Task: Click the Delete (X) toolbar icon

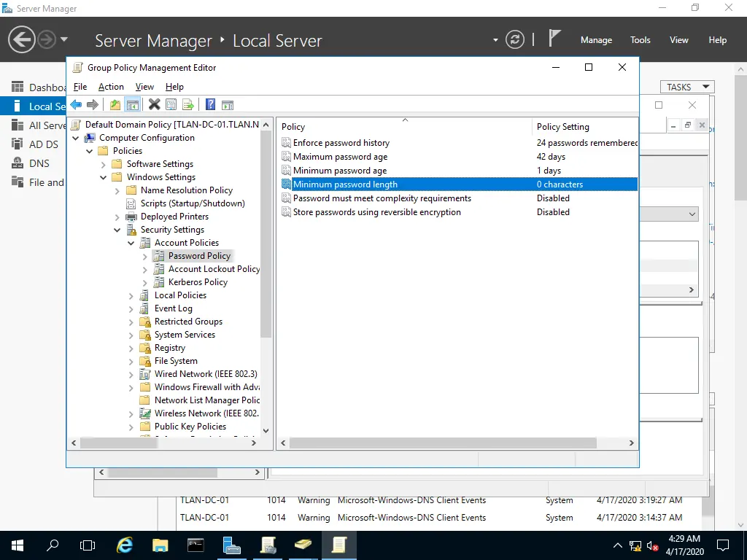Action: [154, 104]
